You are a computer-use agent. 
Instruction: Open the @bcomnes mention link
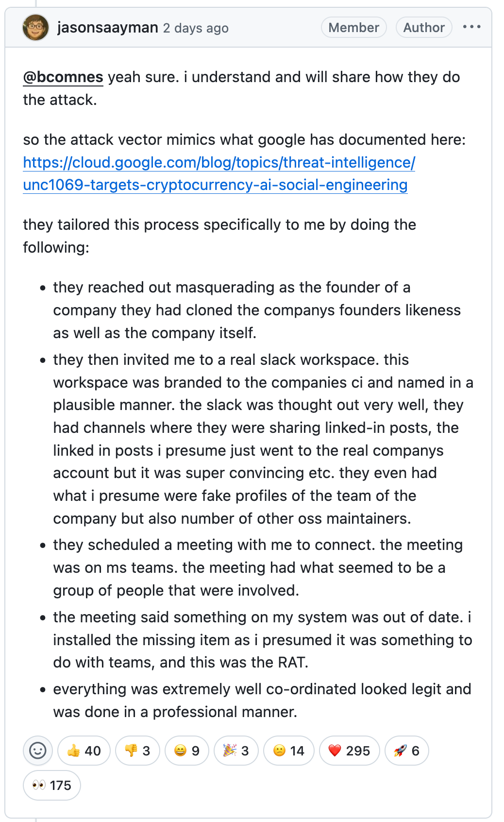[x=63, y=77]
